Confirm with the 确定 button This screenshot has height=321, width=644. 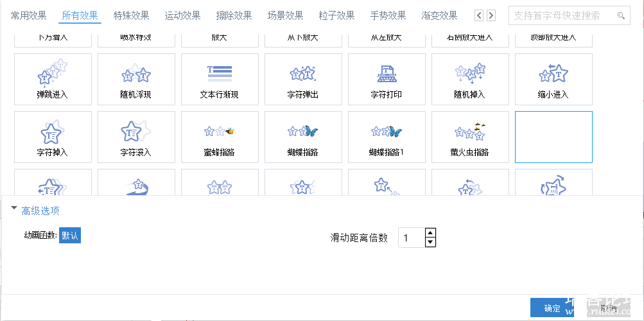pyautogui.click(x=552, y=309)
